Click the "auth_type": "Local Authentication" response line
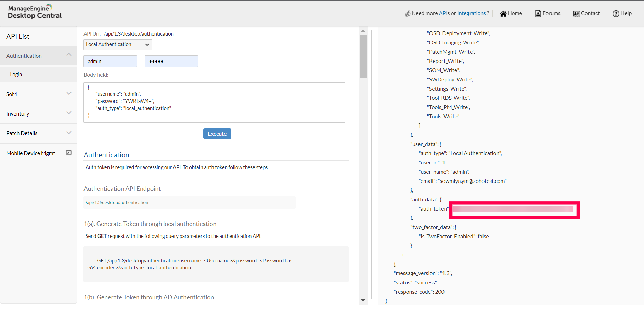This screenshot has width=644, height=310. (x=460, y=153)
